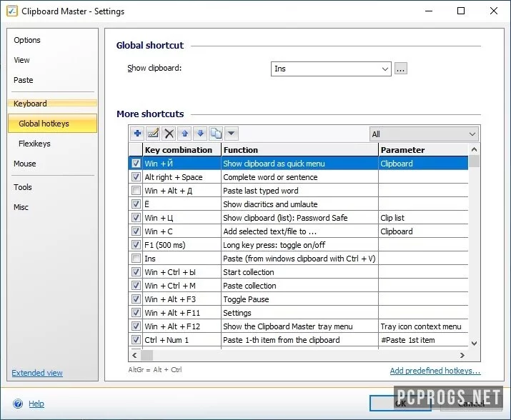This screenshot has width=511, height=420.
Task: Uncheck the Ctrl + Num 1 checkbox
Action: (x=136, y=340)
